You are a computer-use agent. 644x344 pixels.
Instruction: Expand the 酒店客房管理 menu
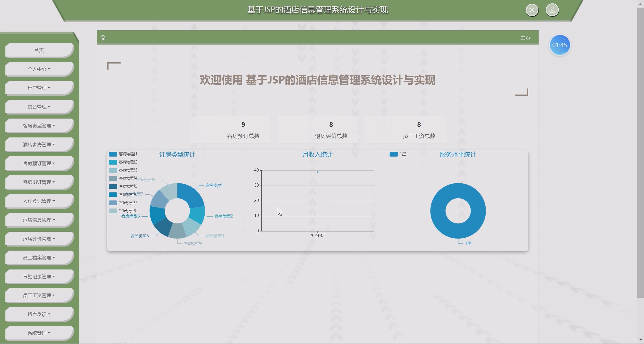[39, 144]
